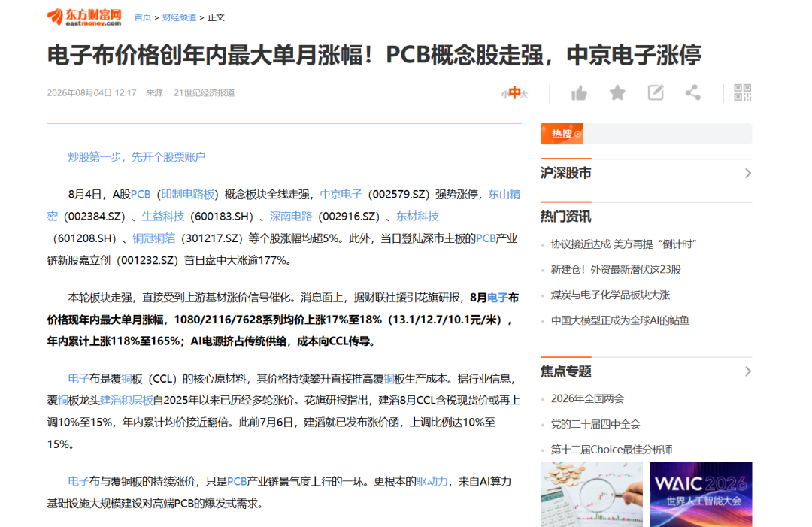Open the 驱动力 link
The image size is (812, 527).
tap(432, 481)
